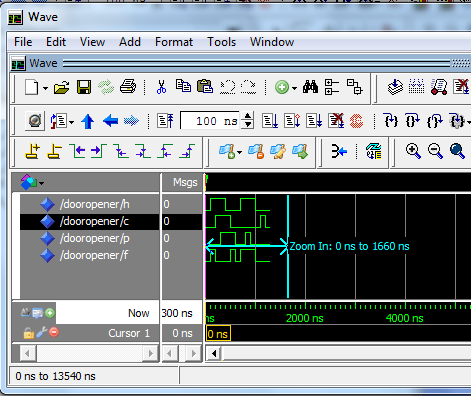Increase run length with the up stepper arrow
The image size is (471, 396).
click(x=248, y=116)
